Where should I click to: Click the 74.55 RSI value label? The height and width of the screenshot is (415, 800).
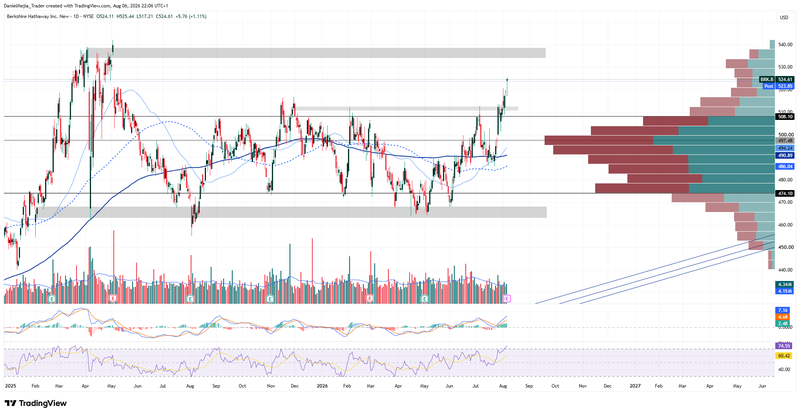[x=784, y=346]
